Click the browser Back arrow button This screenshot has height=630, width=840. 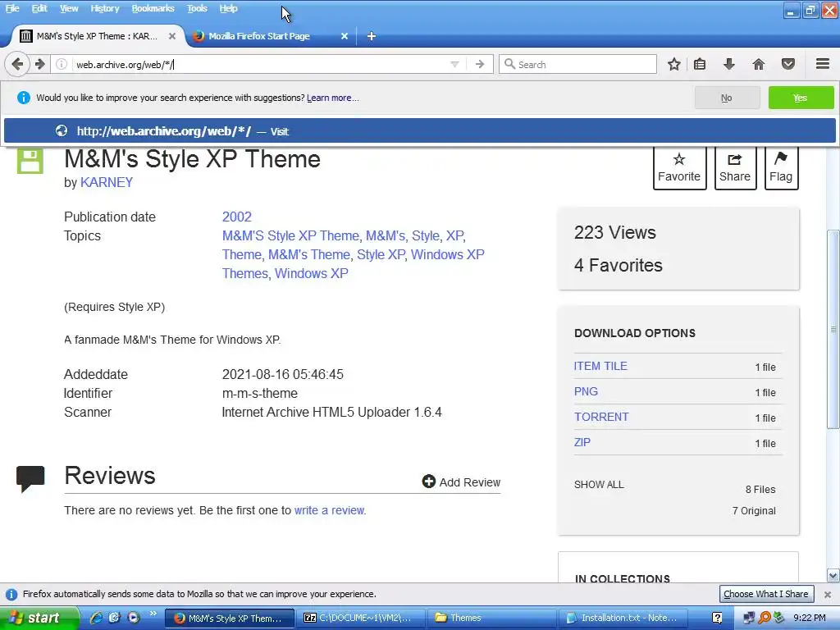(x=16, y=64)
